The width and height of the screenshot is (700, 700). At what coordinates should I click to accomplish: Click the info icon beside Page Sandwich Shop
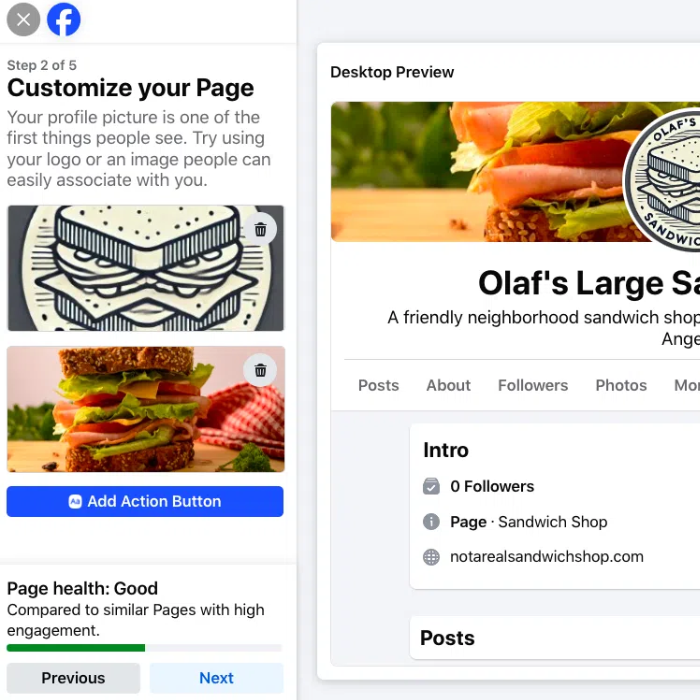(x=431, y=521)
